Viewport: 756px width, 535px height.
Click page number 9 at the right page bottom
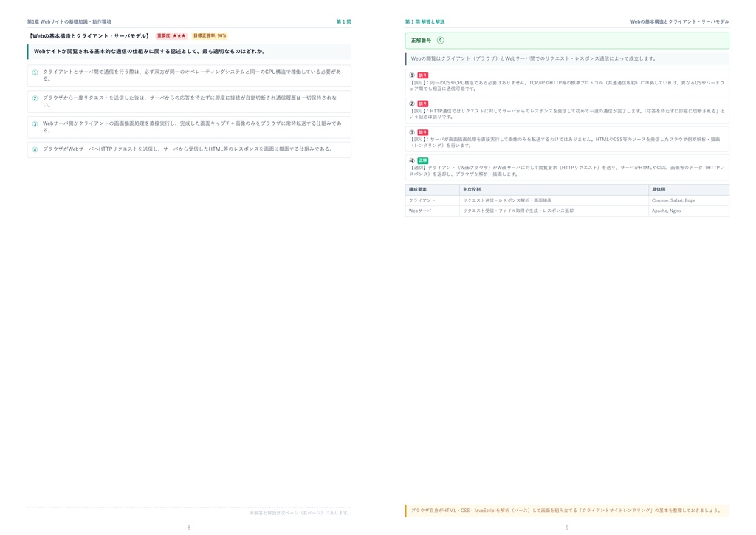[567, 528]
